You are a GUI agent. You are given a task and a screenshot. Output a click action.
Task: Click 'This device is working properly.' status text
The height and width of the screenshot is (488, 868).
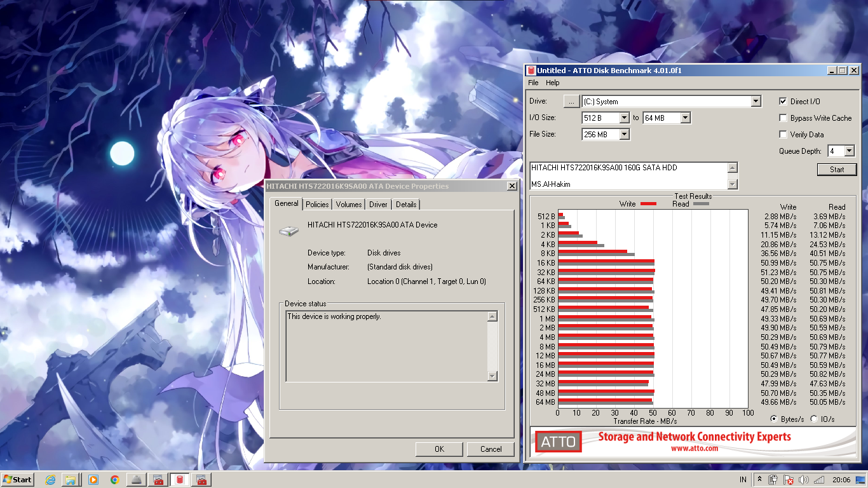[334, 316]
